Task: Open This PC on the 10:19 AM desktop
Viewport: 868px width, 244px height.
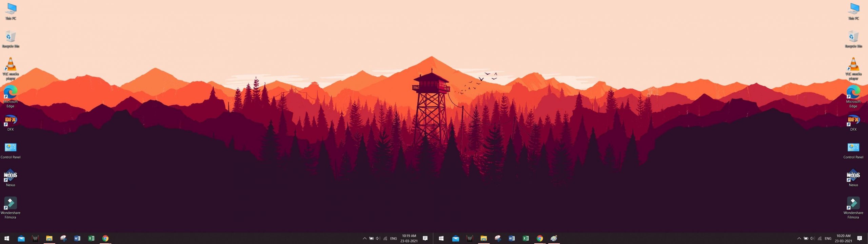Action: 11,11
